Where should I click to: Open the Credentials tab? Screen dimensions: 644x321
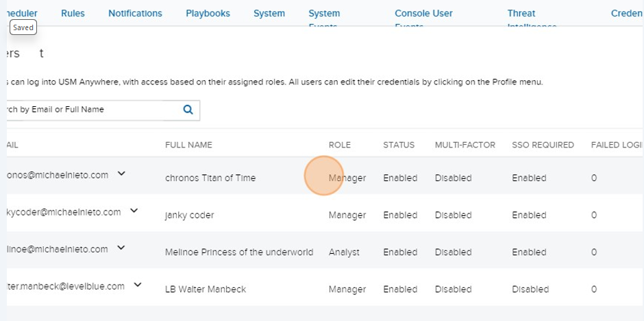pos(628,13)
